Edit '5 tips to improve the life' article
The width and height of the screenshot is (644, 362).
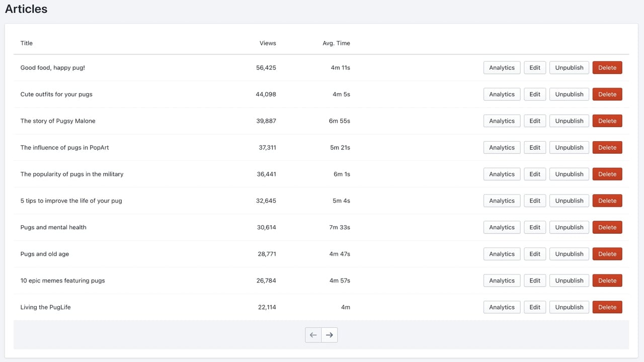pyautogui.click(x=535, y=201)
